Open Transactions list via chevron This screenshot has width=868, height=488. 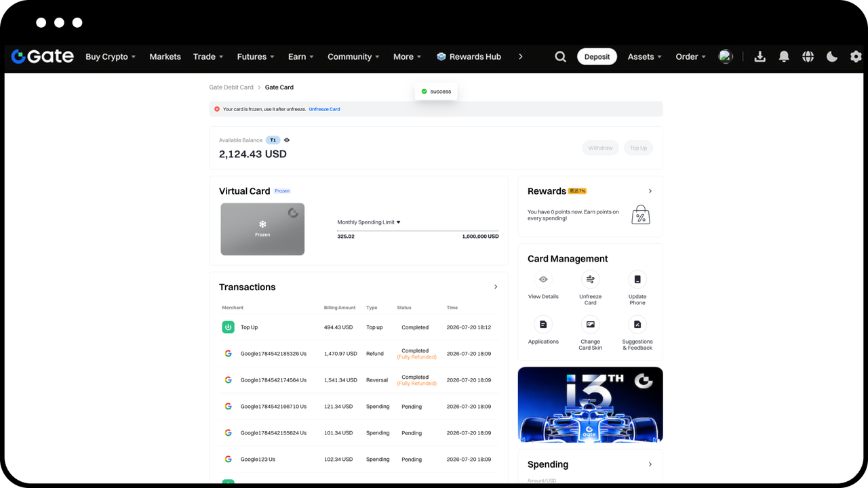point(496,287)
